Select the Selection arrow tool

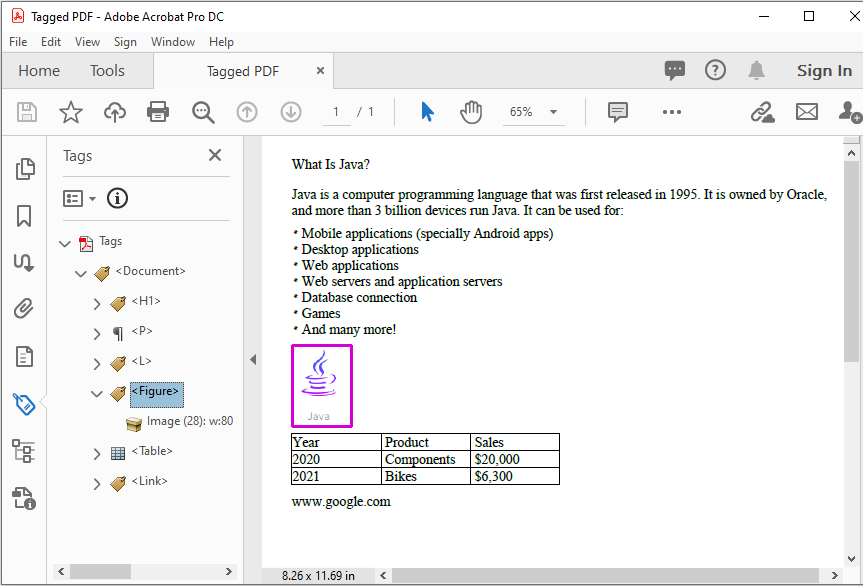point(427,112)
